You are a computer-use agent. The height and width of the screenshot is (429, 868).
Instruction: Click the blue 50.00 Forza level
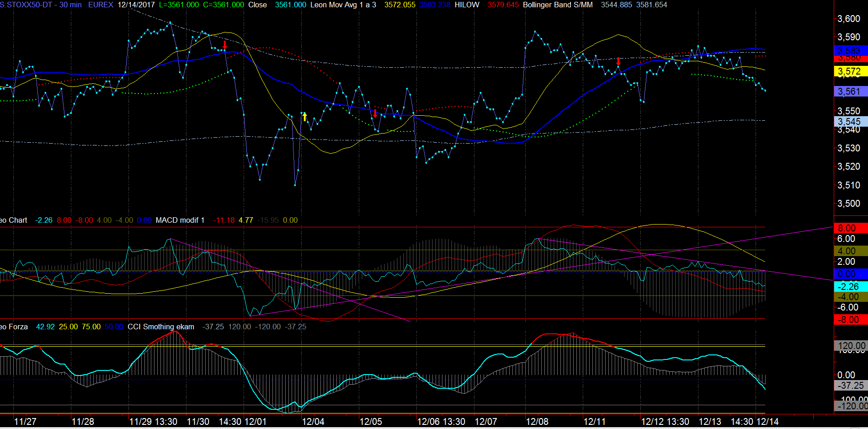[114, 327]
